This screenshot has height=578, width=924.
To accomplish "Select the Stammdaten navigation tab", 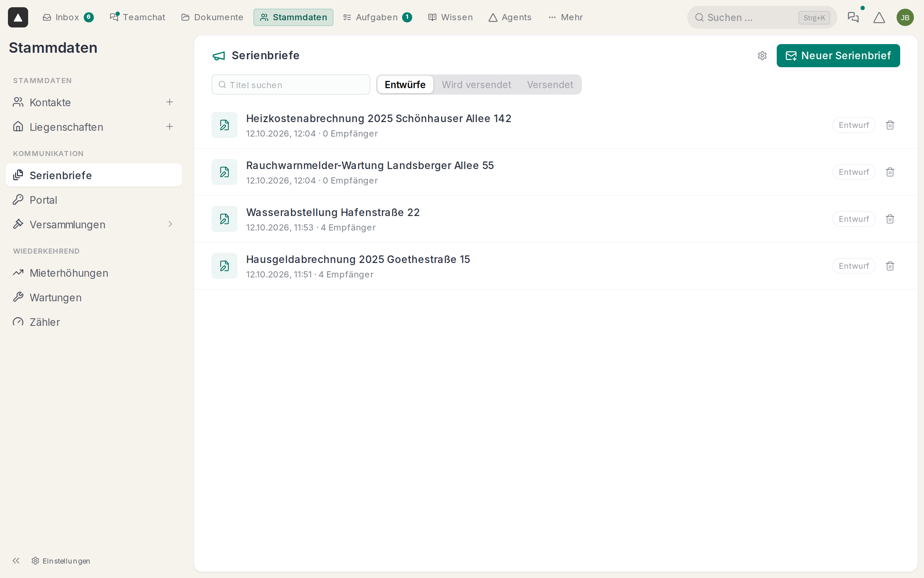I will 293,17.
